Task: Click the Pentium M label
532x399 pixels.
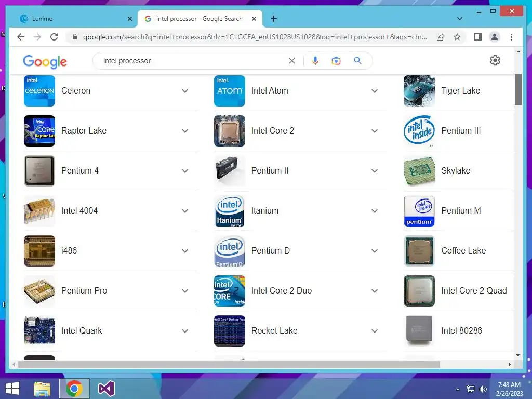Action: coord(461,211)
